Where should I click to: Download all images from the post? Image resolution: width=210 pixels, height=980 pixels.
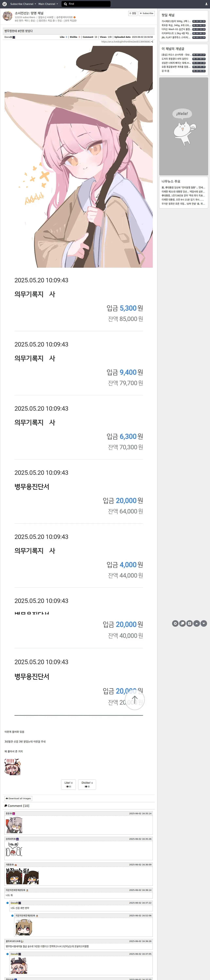click(18, 799)
